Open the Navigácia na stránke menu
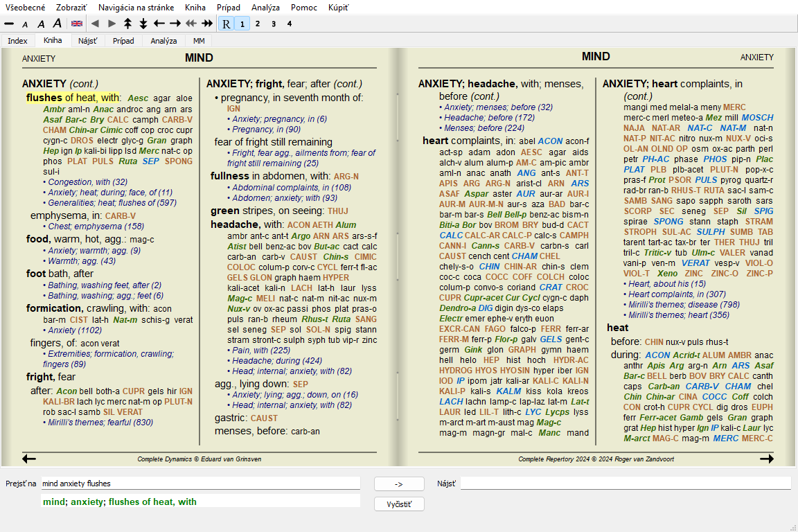This screenshot has height=532, width=798. point(136,8)
